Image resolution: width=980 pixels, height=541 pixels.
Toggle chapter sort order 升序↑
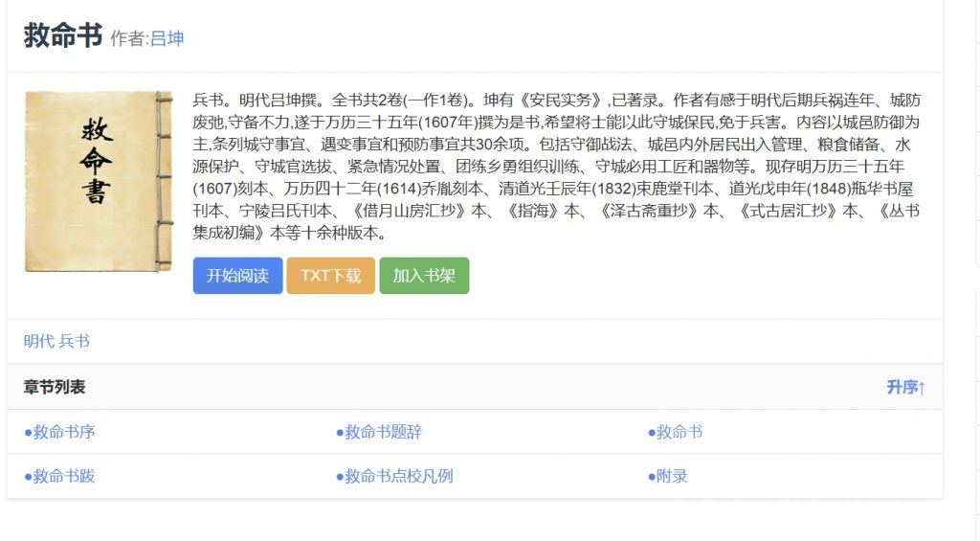point(905,387)
